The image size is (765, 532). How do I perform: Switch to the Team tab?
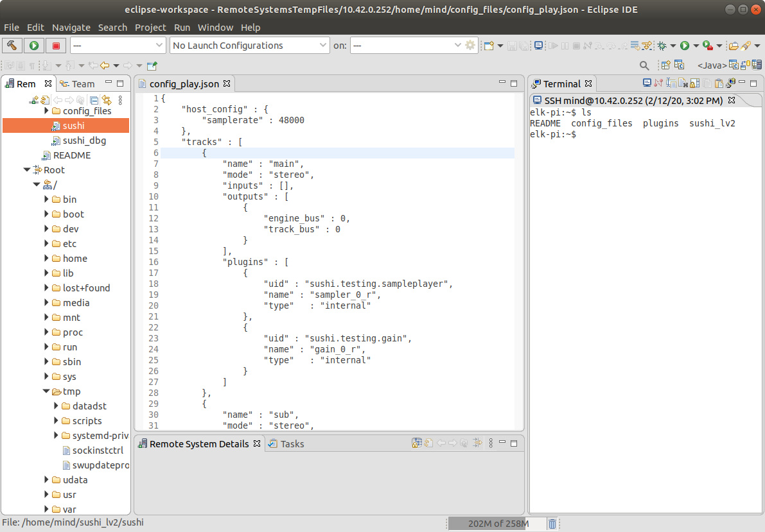pyautogui.click(x=82, y=84)
